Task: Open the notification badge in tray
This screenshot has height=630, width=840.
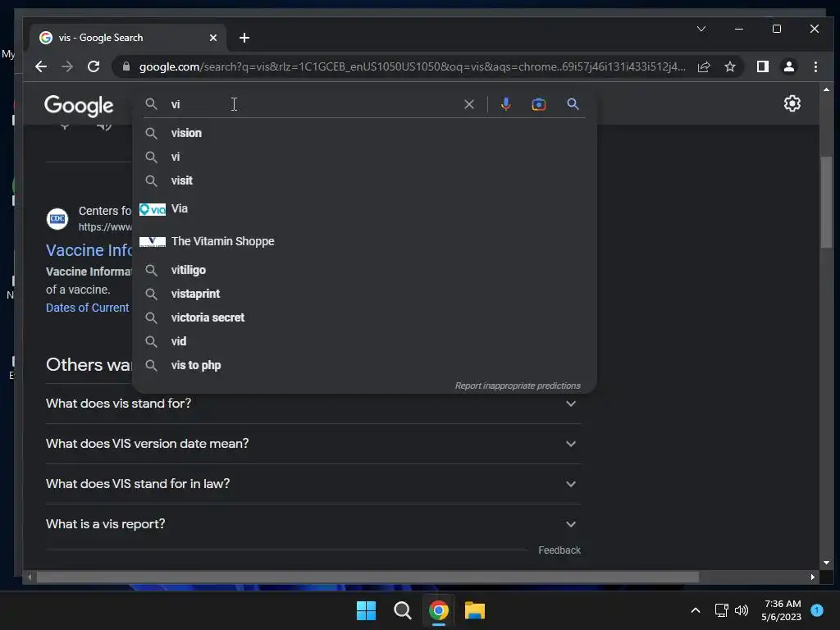Action: [816, 610]
